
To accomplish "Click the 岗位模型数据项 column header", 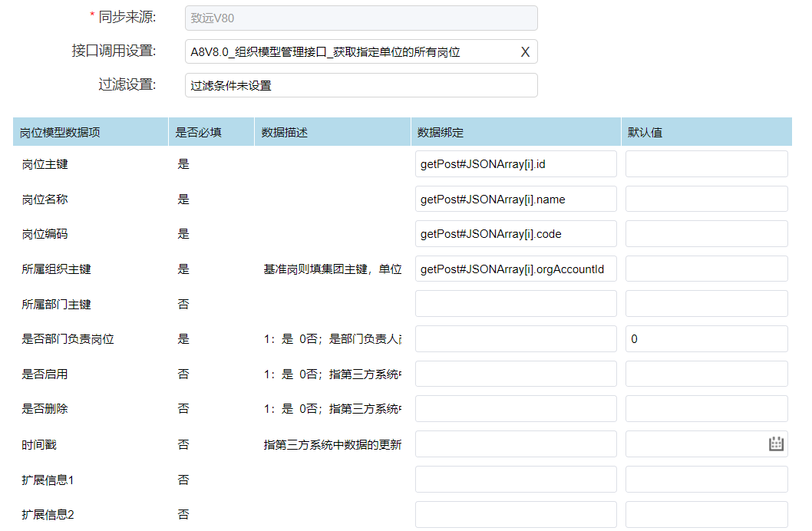I will point(91,132).
